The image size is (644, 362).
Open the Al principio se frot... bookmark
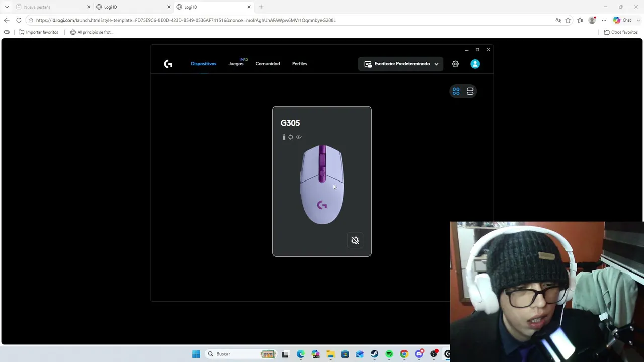92,32
